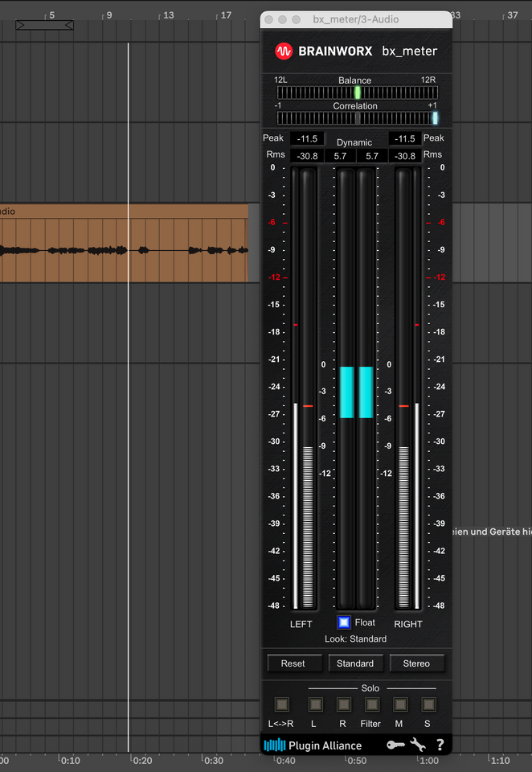Click the orange audio clip title bar
The width and height of the screenshot is (532, 772).
tap(124, 211)
